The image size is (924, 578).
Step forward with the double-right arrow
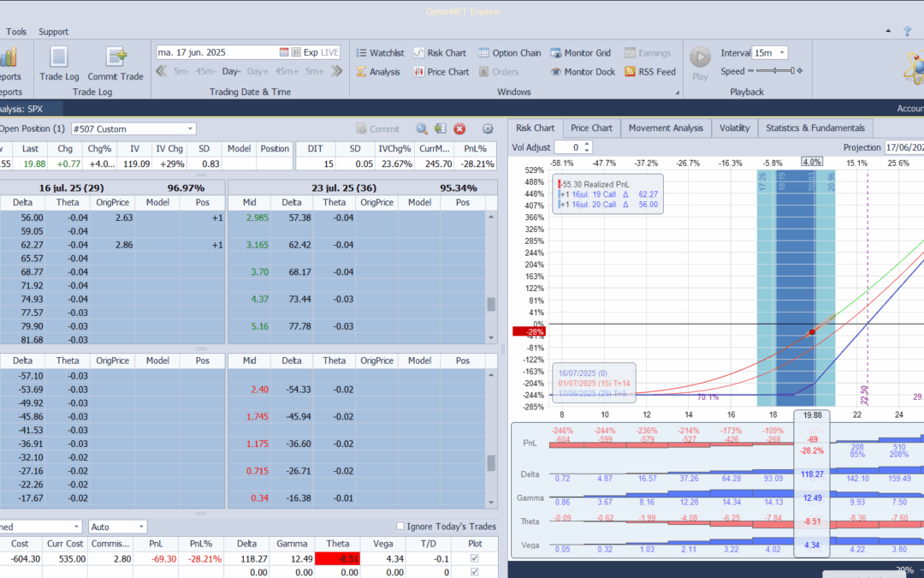(336, 71)
